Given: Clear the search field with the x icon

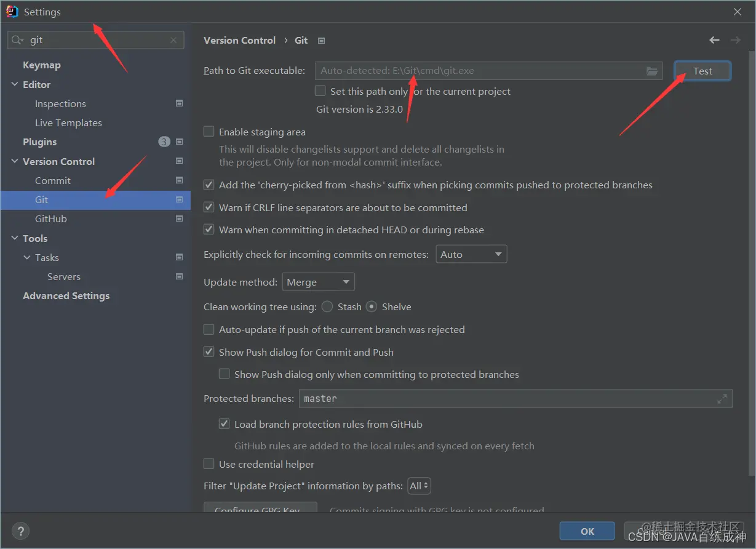Looking at the screenshot, I should [173, 40].
